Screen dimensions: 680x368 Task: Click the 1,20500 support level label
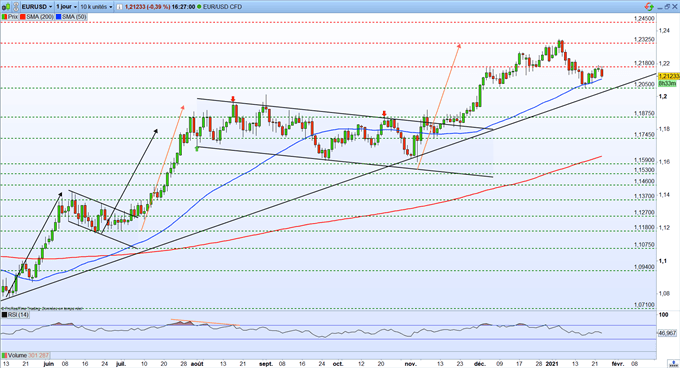click(644, 84)
